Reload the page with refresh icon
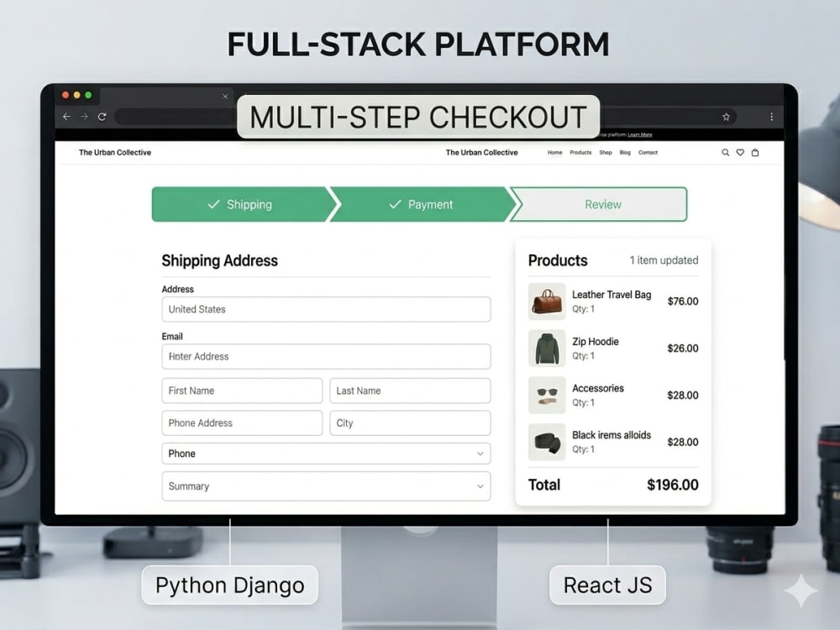This screenshot has width=840, height=630. click(102, 116)
